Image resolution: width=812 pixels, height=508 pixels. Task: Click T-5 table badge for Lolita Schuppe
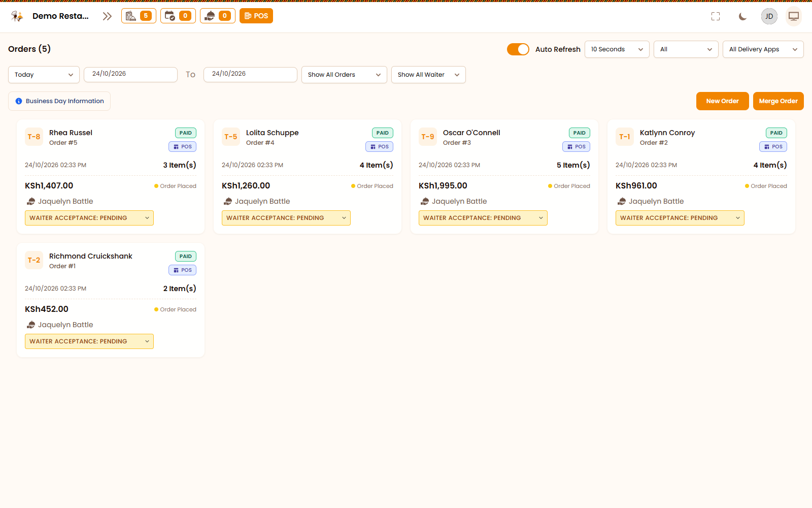231,137
